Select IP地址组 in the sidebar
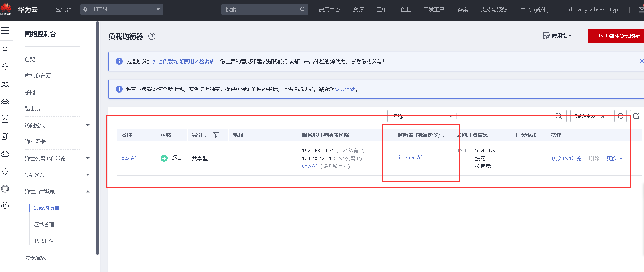 pyautogui.click(x=43, y=241)
